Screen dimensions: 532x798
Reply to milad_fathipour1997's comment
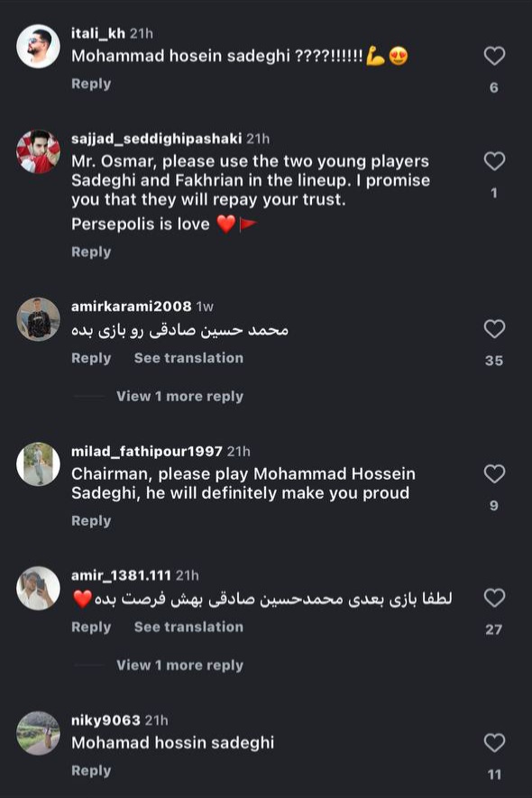click(91, 520)
